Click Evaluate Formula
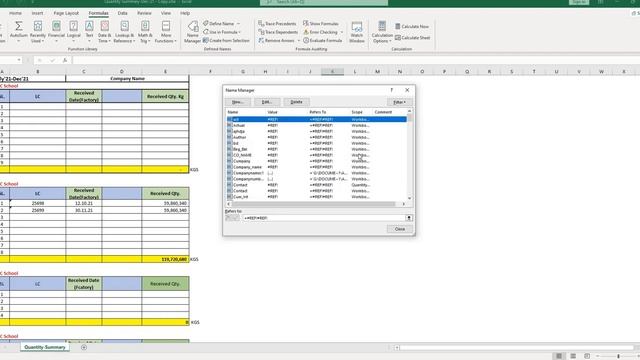 click(322, 40)
